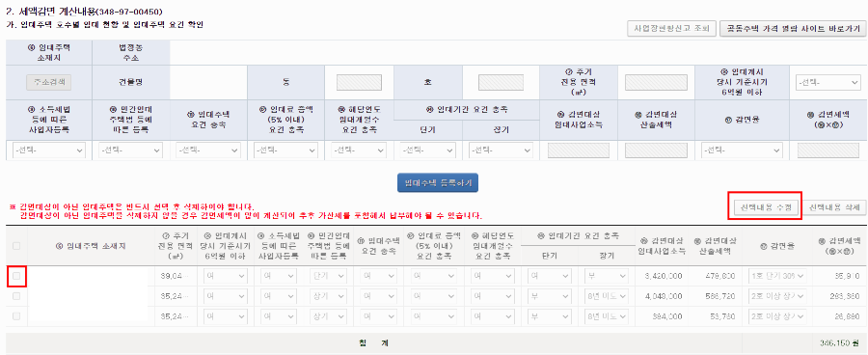Open the 장기 dropdown in the 394,000 row
Viewport: 868px width, 355px height.
tap(607, 316)
